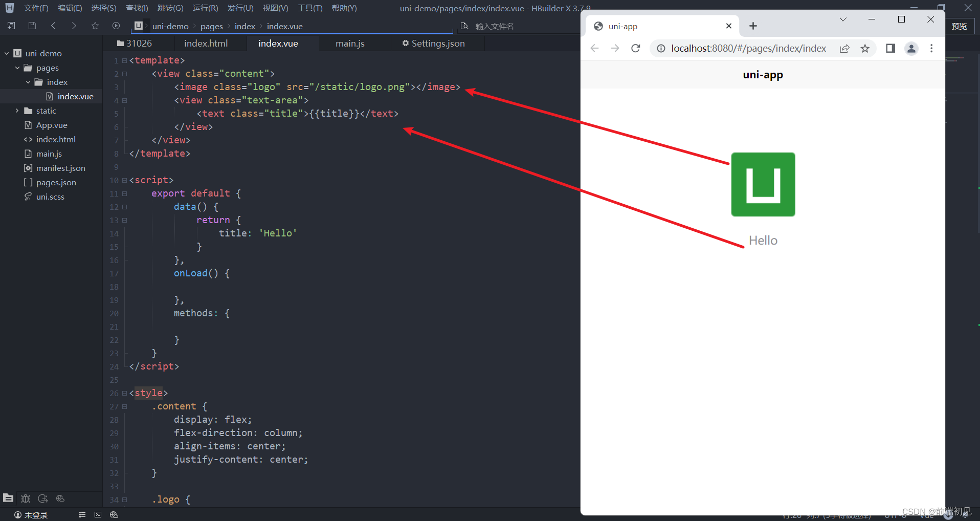The width and height of the screenshot is (980, 521).
Task: Click the green uni-app logo image
Action: coord(763,184)
